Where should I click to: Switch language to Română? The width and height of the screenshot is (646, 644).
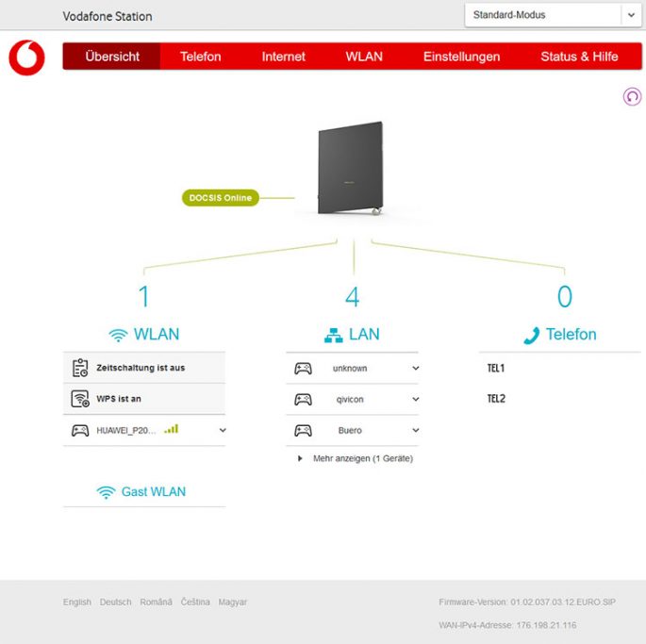pos(157,602)
